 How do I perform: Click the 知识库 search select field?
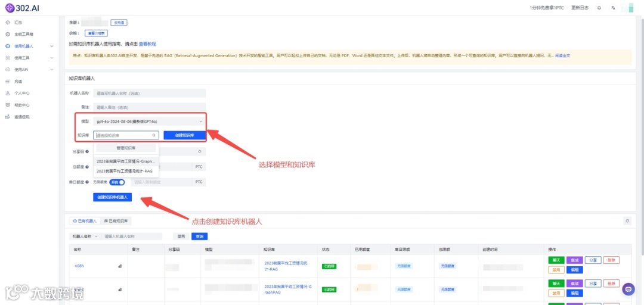tap(126, 135)
